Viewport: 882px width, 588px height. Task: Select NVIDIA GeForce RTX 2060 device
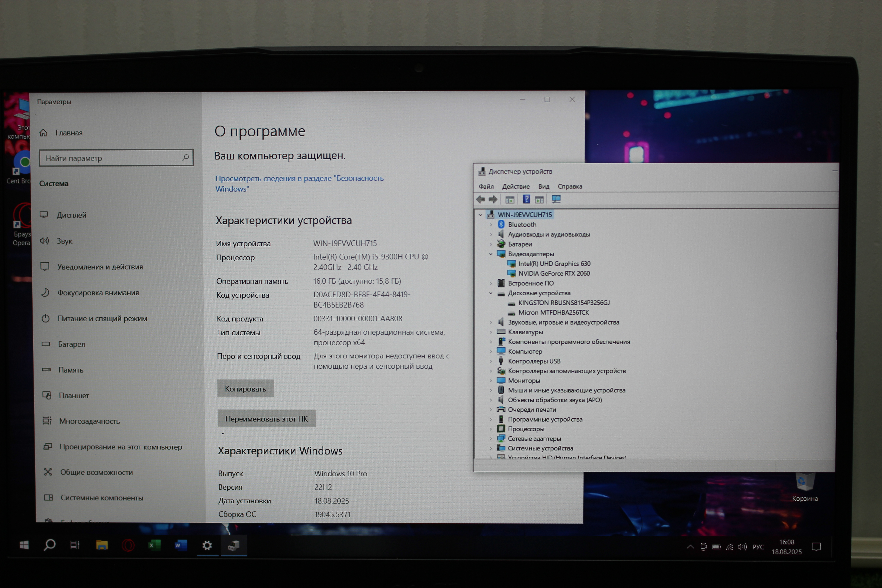tap(554, 273)
